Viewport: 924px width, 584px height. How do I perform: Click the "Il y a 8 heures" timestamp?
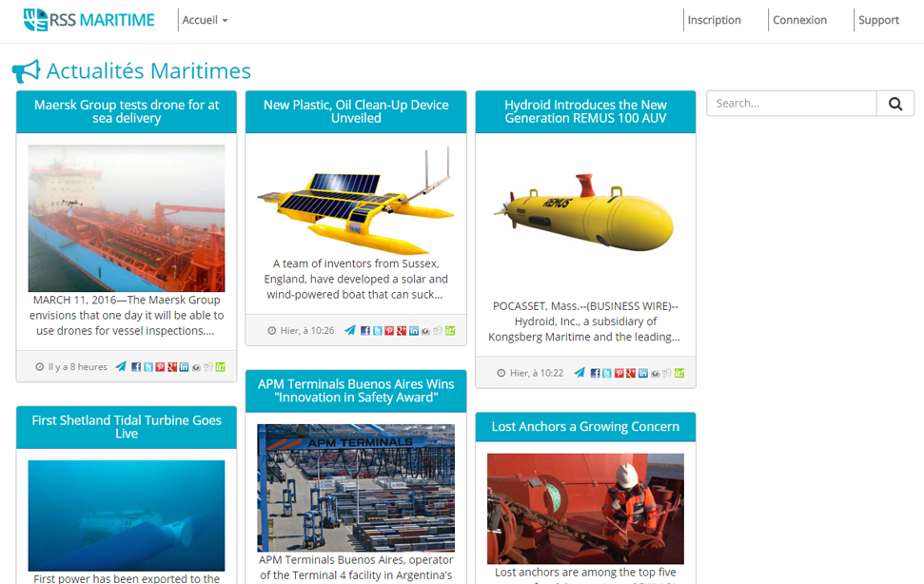coord(78,367)
